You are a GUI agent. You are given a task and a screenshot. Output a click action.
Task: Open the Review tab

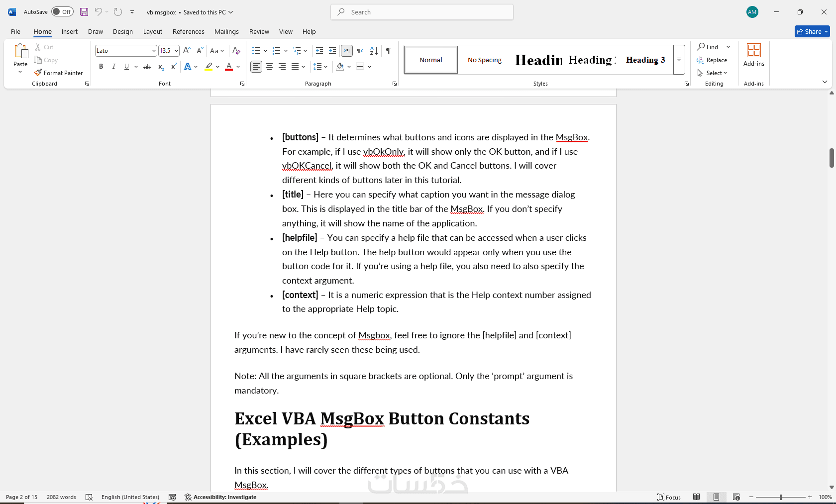click(259, 31)
